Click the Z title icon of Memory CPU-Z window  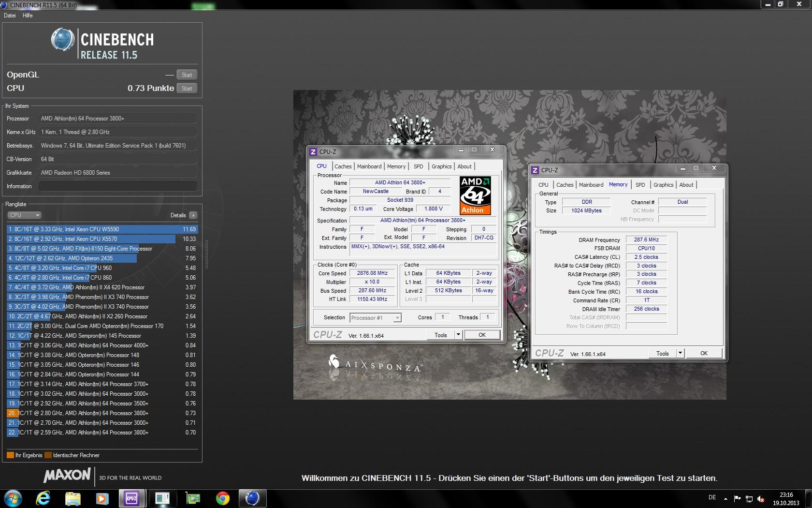pos(535,170)
